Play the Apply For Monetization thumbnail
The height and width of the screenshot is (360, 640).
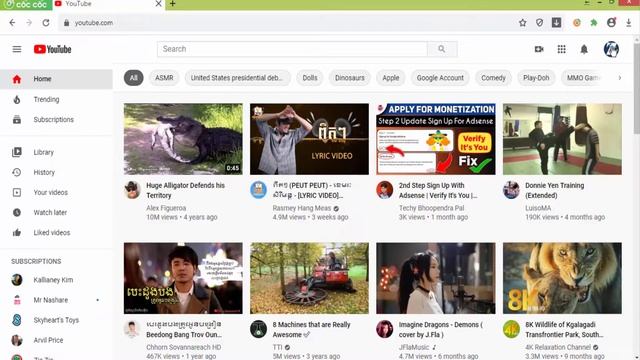pos(436,139)
